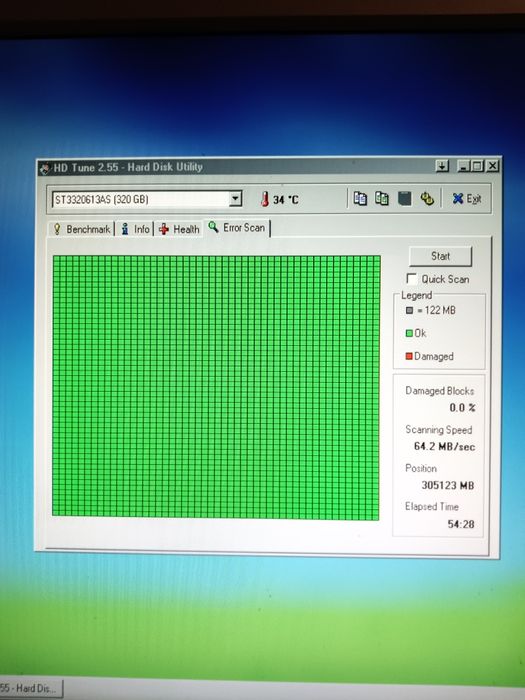Image resolution: width=525 pixels, height=700 pixels.
Task: Open the options gear icon
Action: point(427,199)
